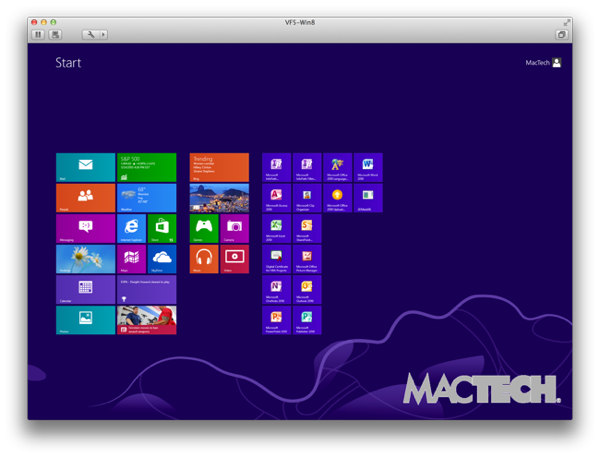This screenshot has width=600, height=458.
Task: Open the S&P 500 Finance tile
Action: click(x=146, y=167)
